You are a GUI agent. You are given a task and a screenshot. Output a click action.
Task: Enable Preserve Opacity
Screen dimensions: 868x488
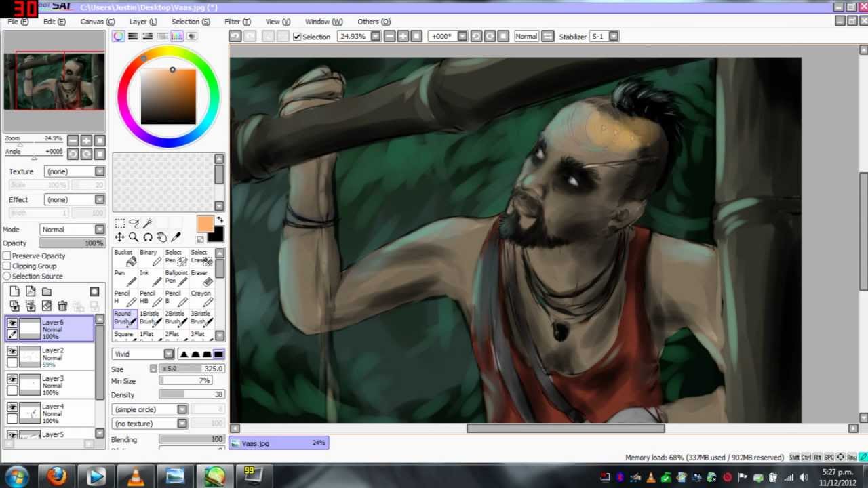(7, 256)
